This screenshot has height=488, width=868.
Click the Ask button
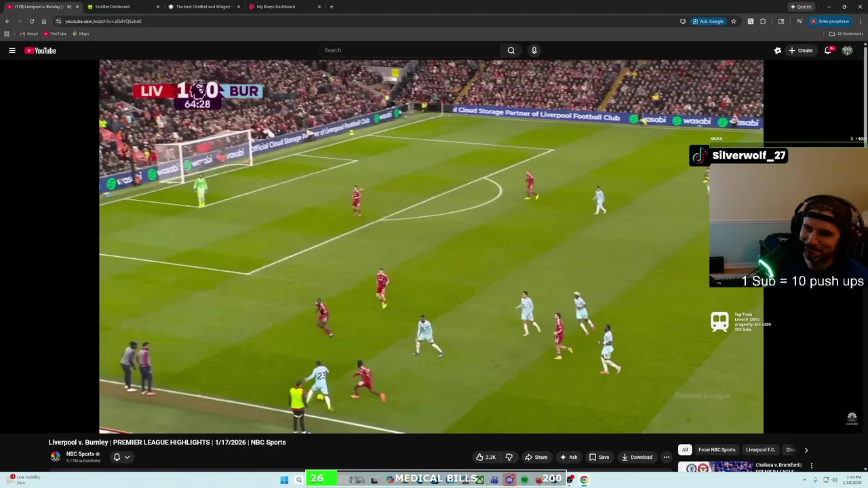pos(568,457)
